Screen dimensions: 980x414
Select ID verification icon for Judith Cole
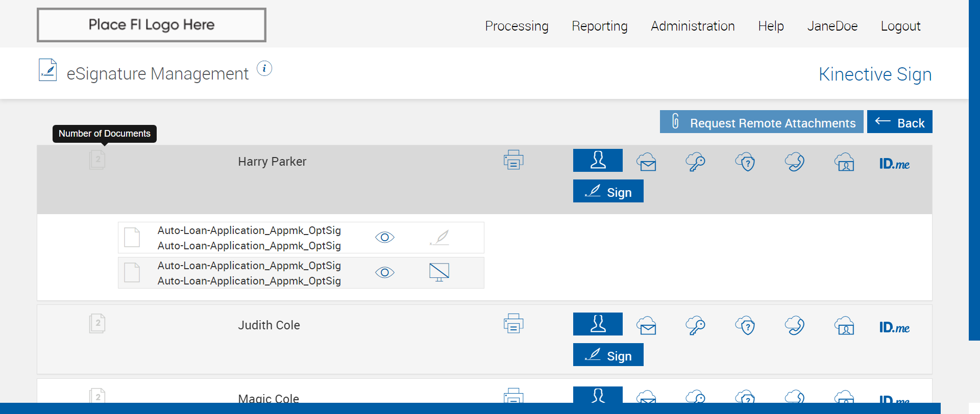click(845, 326)
